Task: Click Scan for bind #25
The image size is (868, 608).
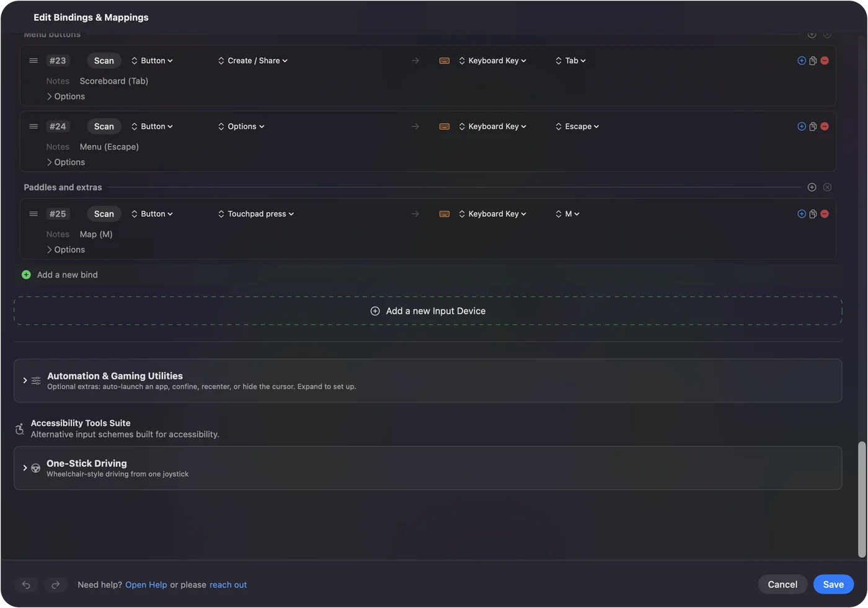Action: click(104, 214)
